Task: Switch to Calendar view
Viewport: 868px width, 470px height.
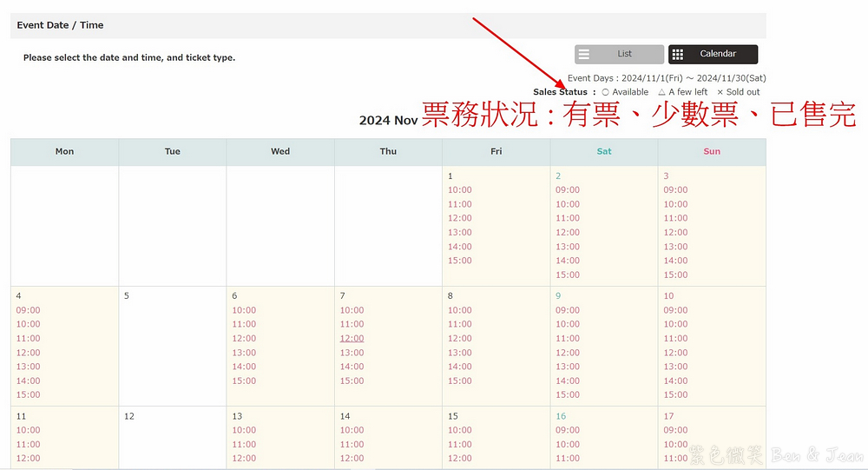Action: (x=713, y=54)
